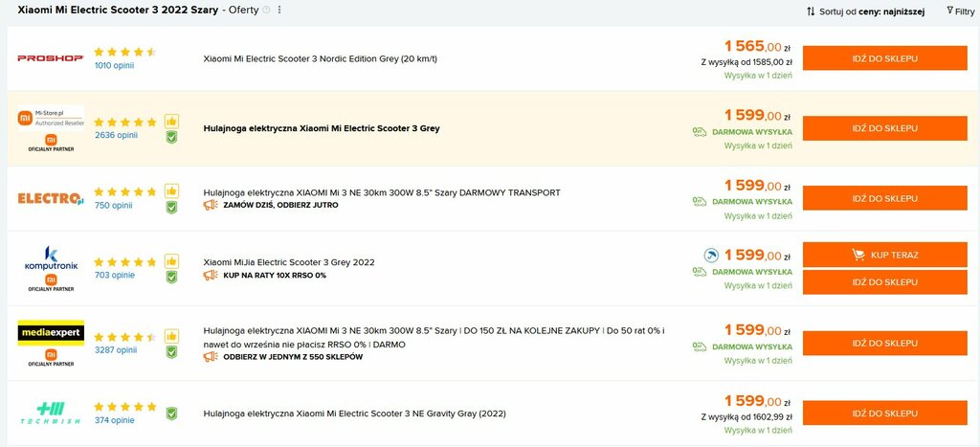Click free delivery truck icon in Mi-Store row
Viewport: 980px width, 447px height.
[x=700, y=132]
